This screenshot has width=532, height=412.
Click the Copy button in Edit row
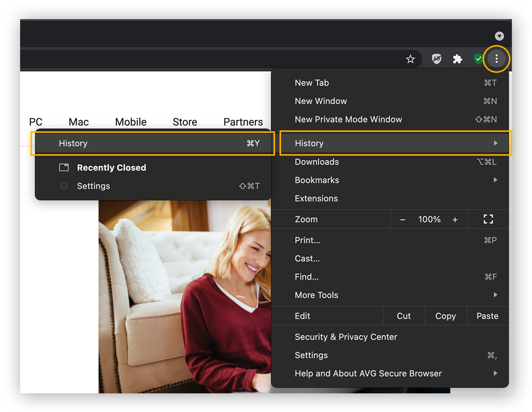445,315
